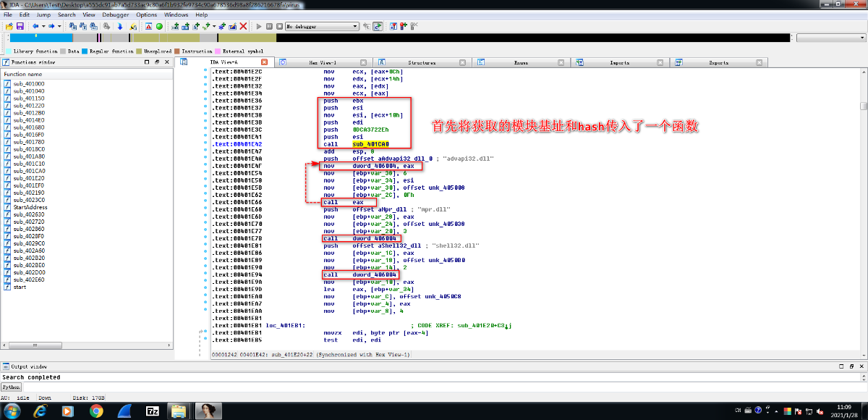Expand the jump forward history arrow

[59, 26]
